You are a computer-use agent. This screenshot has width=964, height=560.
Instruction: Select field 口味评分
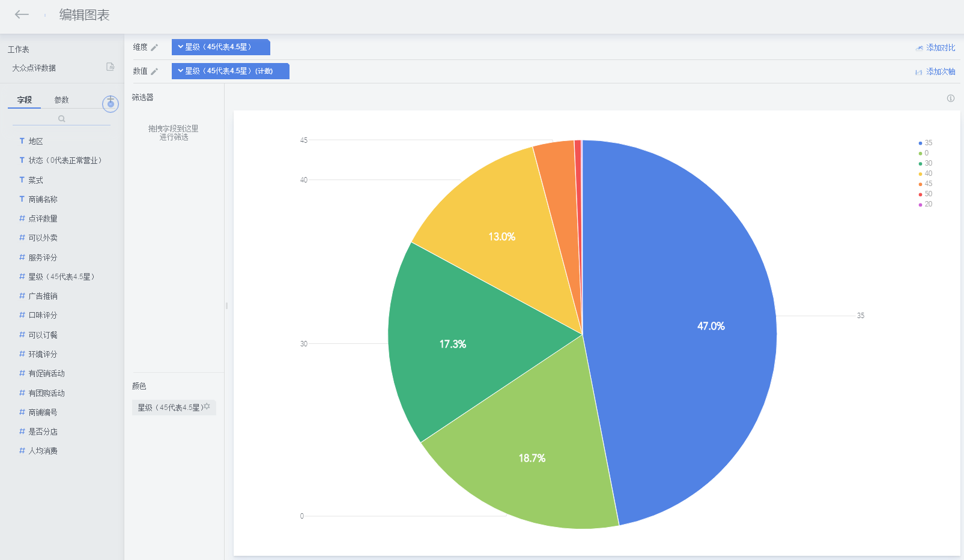(43, 315)
